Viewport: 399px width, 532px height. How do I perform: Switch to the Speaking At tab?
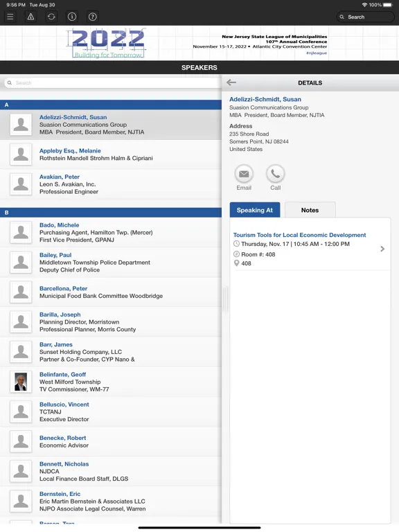pyautogui.click(x=255, y=210)
